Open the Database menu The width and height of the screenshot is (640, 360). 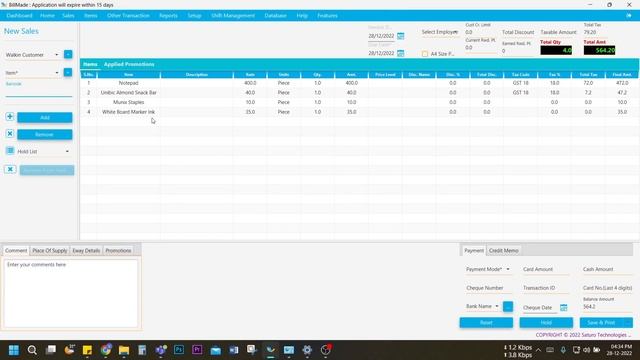pos(276,16)
